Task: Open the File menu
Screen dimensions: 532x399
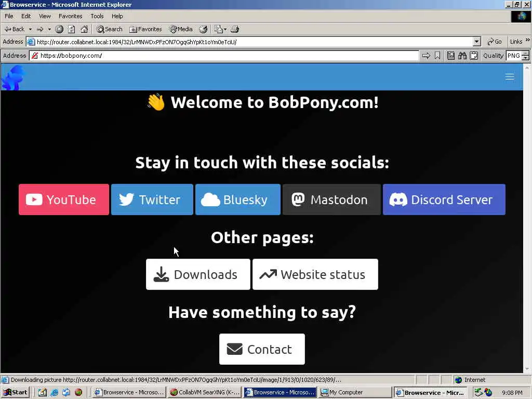Action: 9,16
